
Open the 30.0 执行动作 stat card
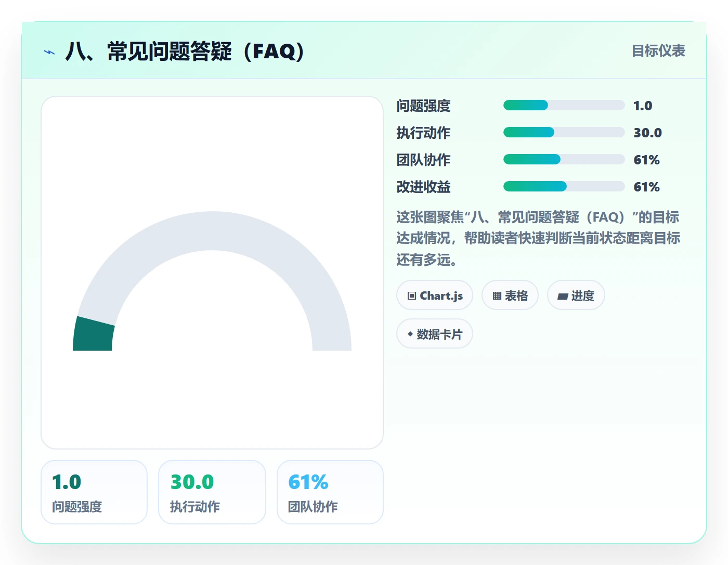coord(212,492)
